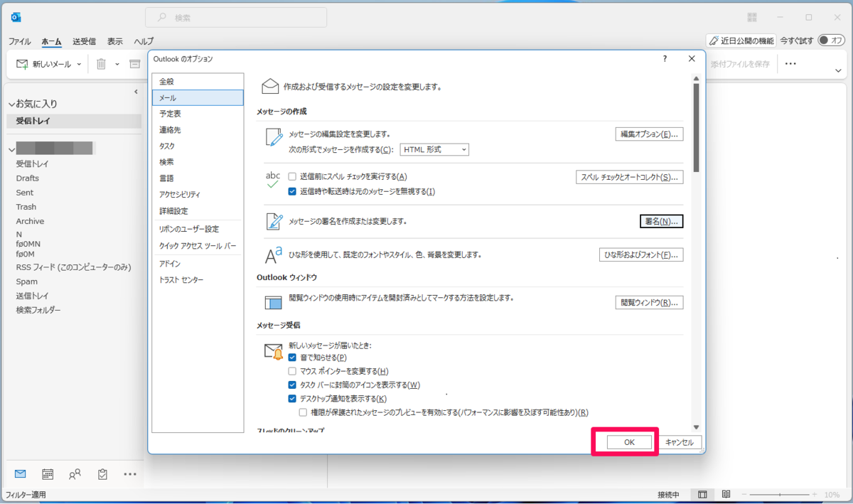Select Search category in options list

(198, 162)
